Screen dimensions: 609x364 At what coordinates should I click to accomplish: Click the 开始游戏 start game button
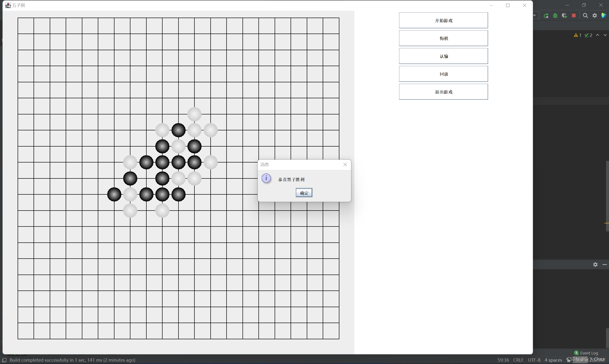tap(443, 20)
